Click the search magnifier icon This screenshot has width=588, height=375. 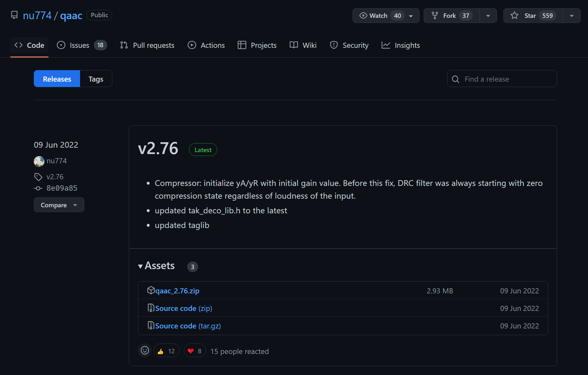[x=456, y=79]
